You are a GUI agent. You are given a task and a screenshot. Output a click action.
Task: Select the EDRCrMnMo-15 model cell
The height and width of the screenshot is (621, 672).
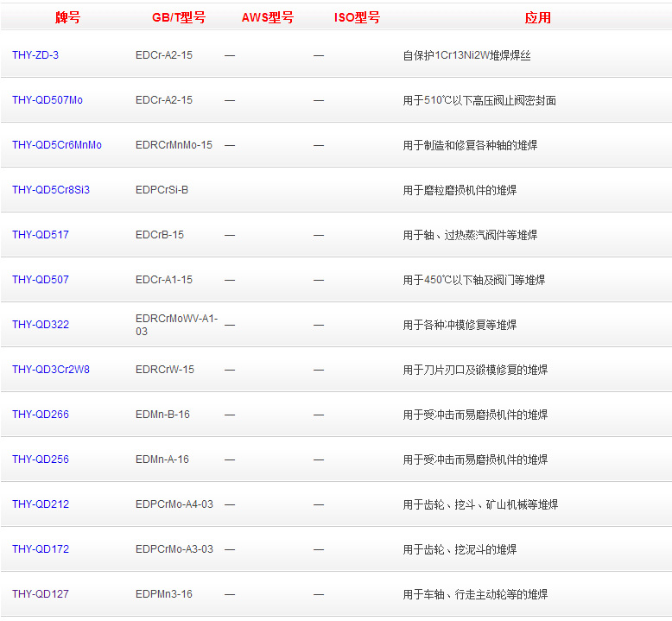(x=174, y=145)
